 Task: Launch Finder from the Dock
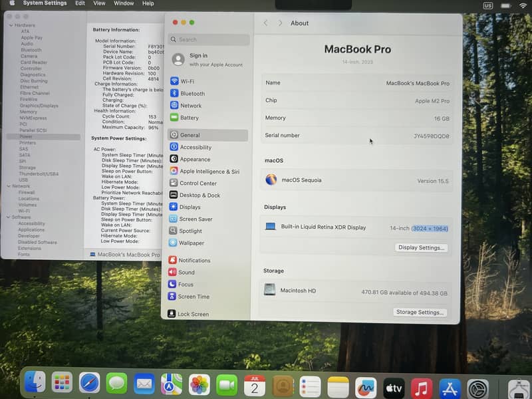click(35, 383)
